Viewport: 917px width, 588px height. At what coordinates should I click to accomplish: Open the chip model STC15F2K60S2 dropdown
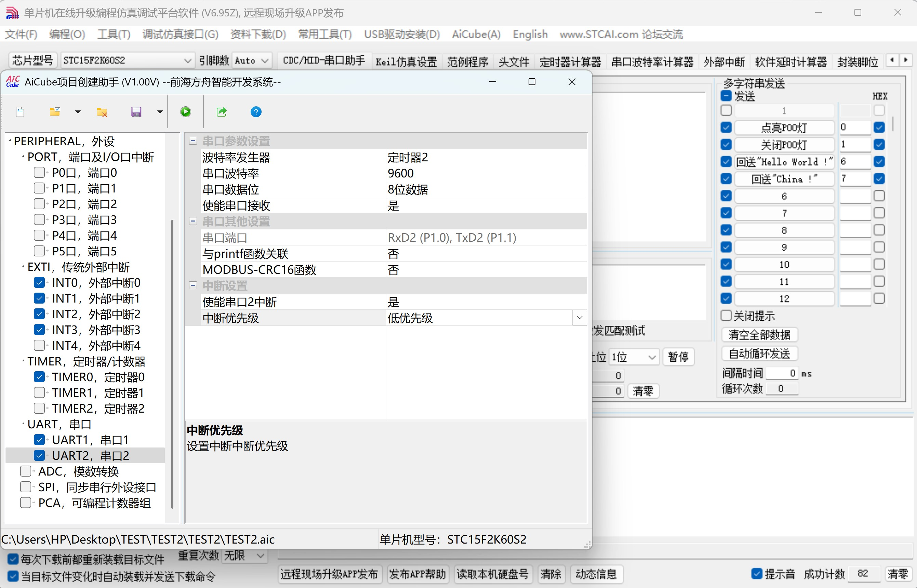[187, 61]
